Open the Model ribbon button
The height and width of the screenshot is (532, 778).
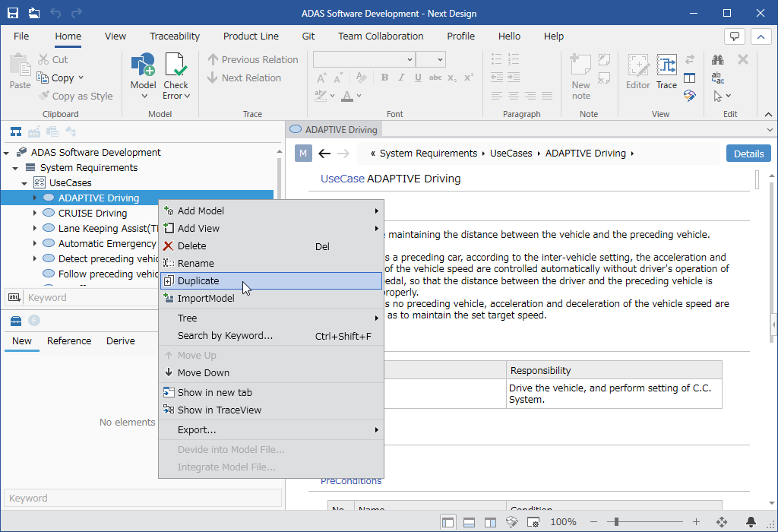(143, 76)
